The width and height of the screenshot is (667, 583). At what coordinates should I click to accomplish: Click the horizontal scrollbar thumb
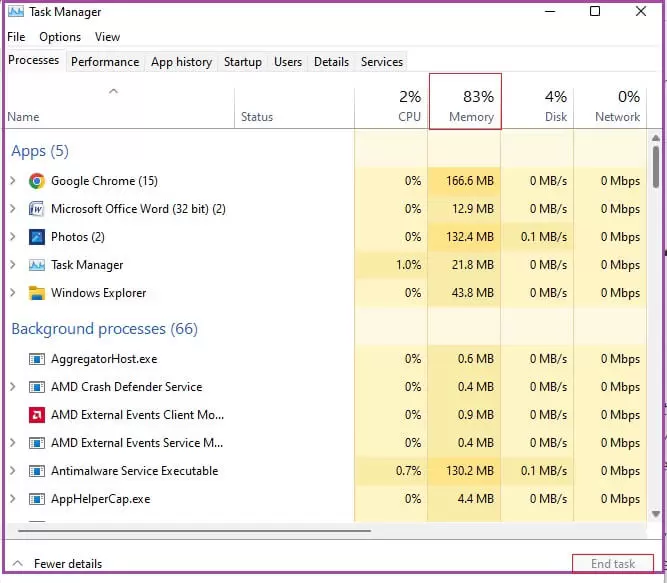(194, 531)
